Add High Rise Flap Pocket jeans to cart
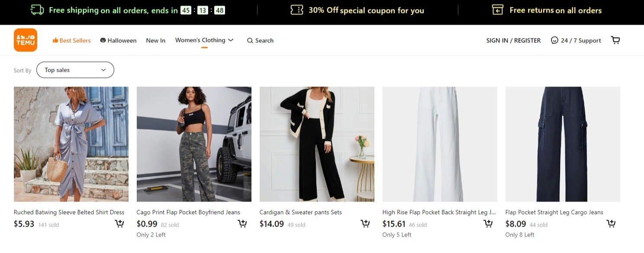The height and width of the screenshot is (253, 644). [488, 224]
